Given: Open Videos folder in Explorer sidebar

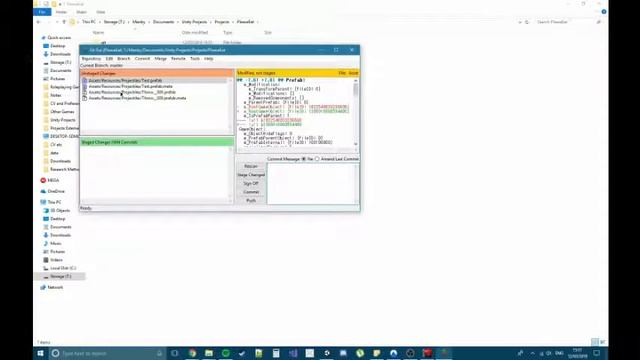Looking at the screenshot, I should pyautogui.click(x=56, y=260).
